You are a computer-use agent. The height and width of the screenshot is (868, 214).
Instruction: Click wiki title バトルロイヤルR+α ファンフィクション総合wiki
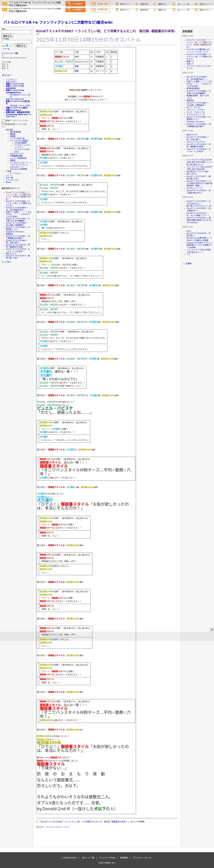click(58, 22)
